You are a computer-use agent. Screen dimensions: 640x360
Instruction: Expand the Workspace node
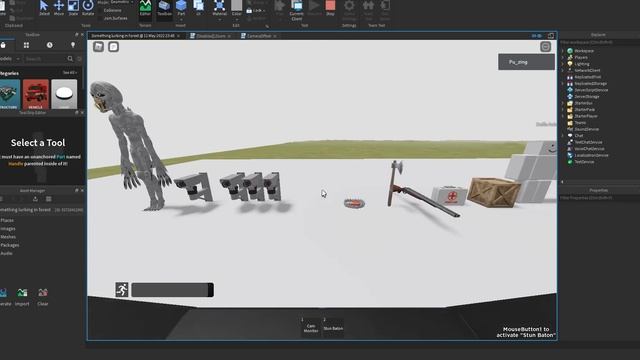point(563,51)
